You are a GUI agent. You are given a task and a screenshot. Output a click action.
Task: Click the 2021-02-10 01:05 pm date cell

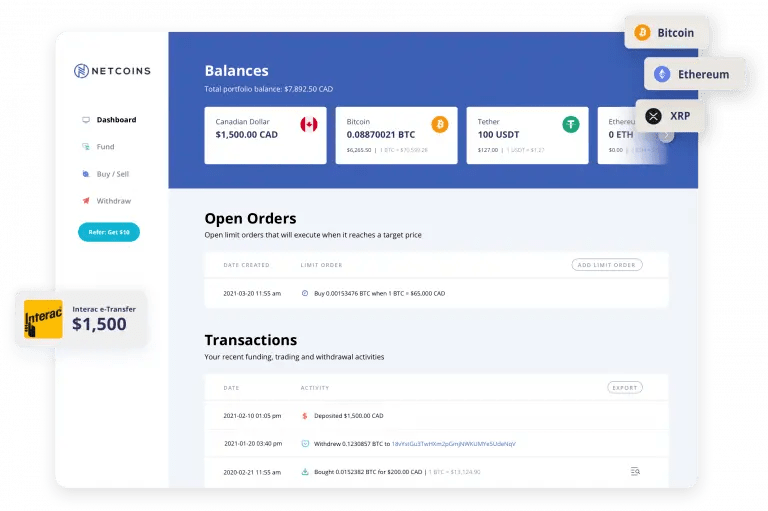point(252,416)
